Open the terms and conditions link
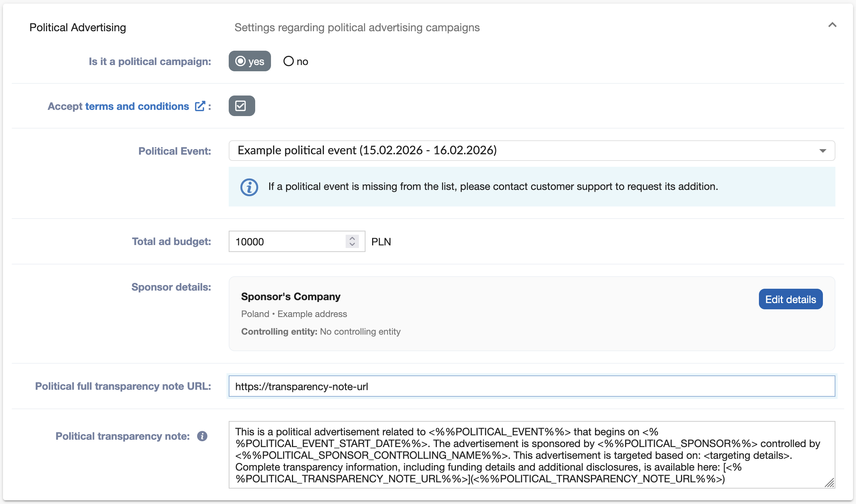 pyautogui.click(x=137, y=106)
